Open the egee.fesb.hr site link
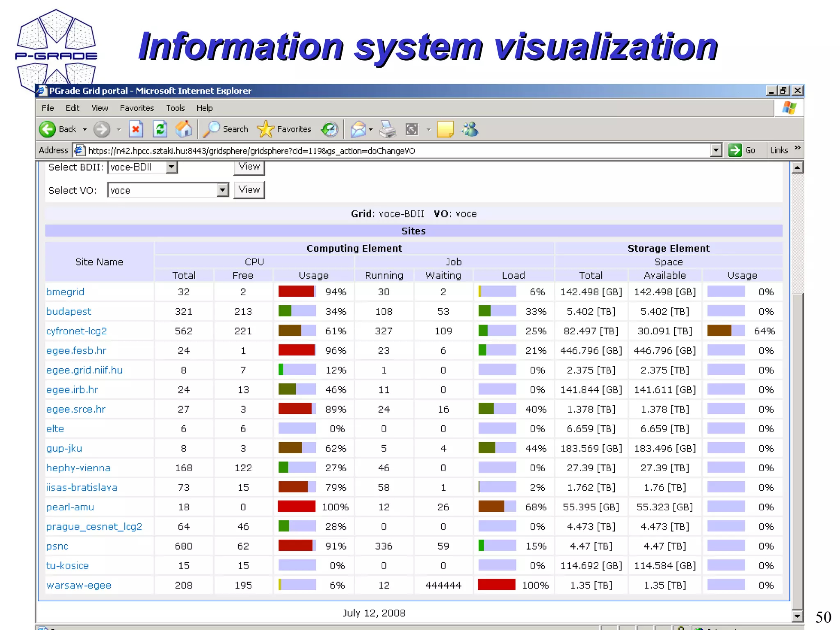The width and height of the screenshot is (840, 630). tap(76, 351)
